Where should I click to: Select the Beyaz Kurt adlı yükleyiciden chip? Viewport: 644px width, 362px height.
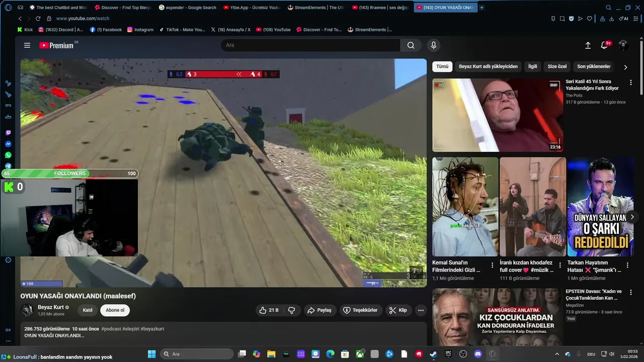pos(488,66)
